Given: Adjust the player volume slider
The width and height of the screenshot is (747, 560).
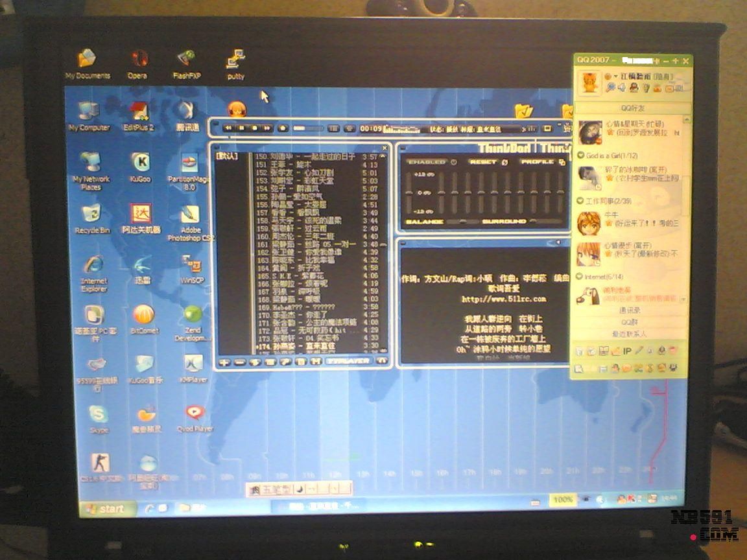Looking at the screenshot, I should tap(308, 128).
